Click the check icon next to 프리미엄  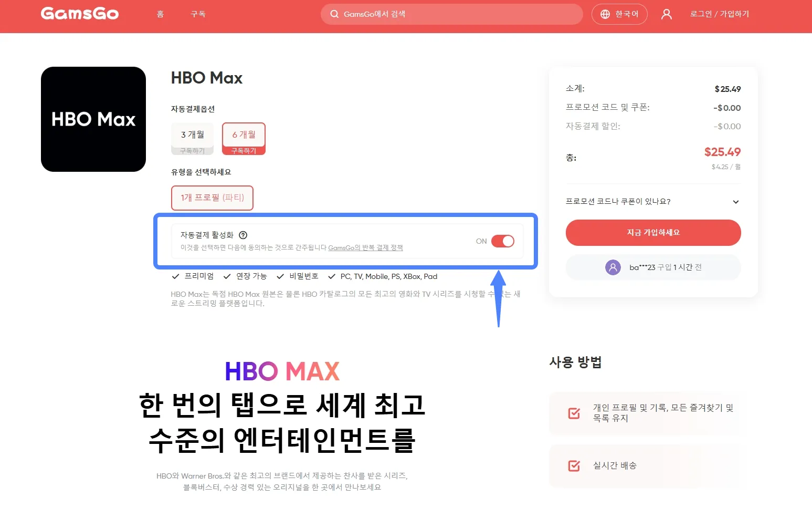[176, 276]
